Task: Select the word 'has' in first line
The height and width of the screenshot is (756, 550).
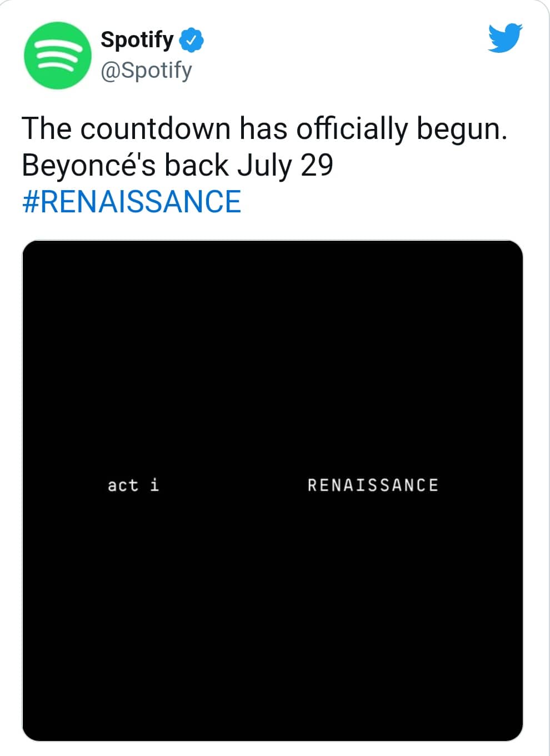Action: tap(263, 128)
